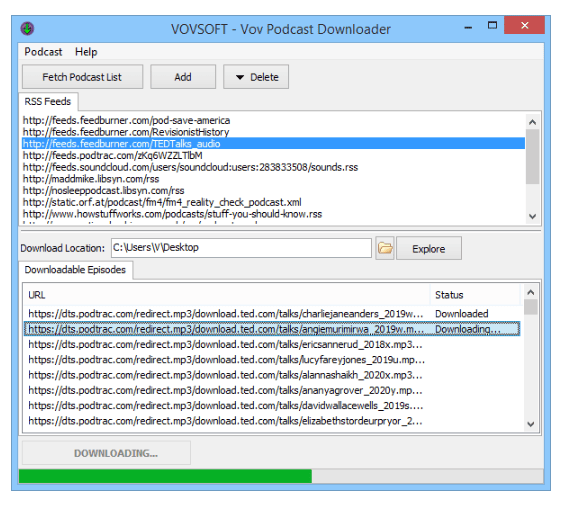Select the RSS Feeds tab
Image resolution: width=564 pixels, height=507 pixels.
pyautogui.click(x=48, y=101)
